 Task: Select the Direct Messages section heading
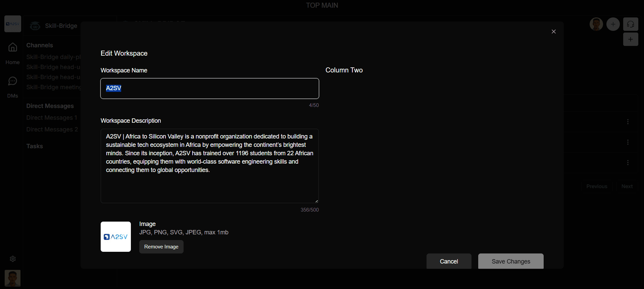(x=50, y=106)
